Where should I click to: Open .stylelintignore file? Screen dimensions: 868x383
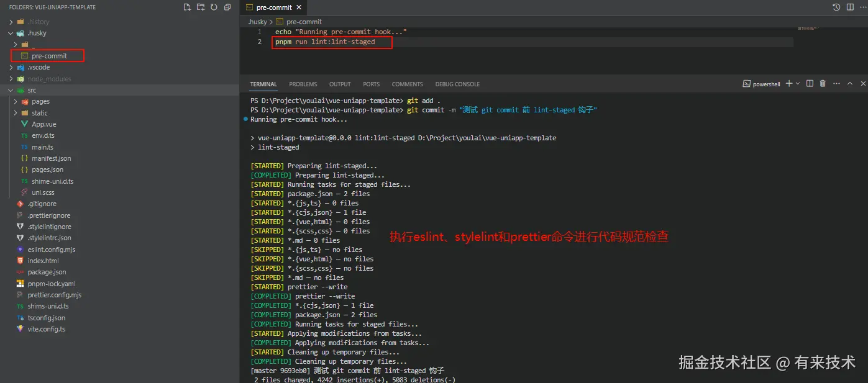(x=49, y=227)
